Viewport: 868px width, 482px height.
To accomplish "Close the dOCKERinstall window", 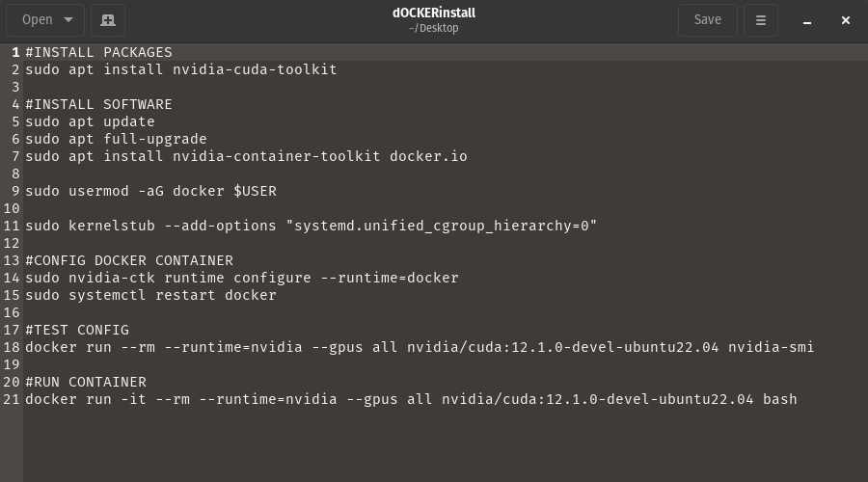I will click(x=846, y=20).
